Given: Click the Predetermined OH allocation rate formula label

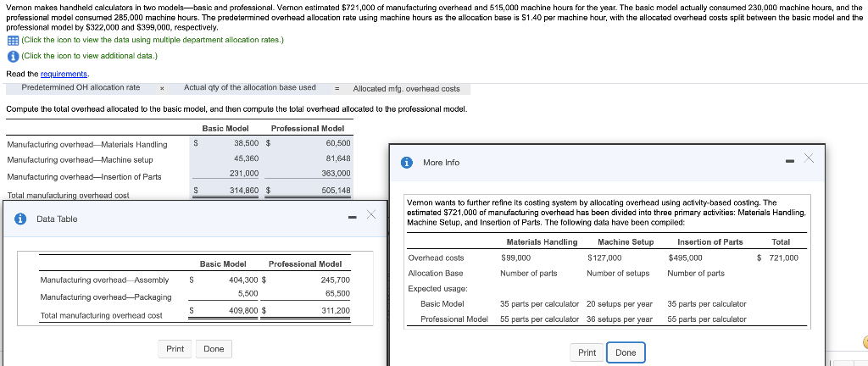Looking at the screenshot, I should 81,87.
